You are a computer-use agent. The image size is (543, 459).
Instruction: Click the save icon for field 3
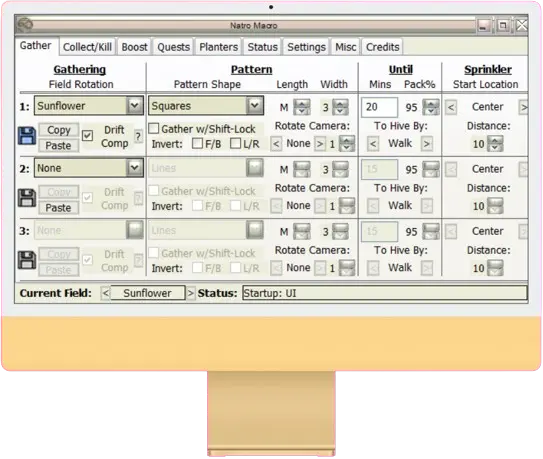click(27, 261)
